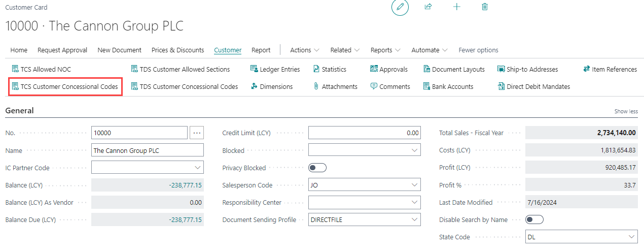The image size is (644, 252).
Task: Click the Balance (LCY) amount link
Action: 185,185
